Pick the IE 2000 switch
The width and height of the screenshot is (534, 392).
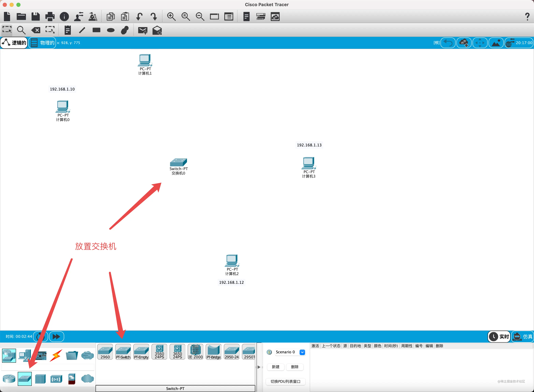coord(196,352)
